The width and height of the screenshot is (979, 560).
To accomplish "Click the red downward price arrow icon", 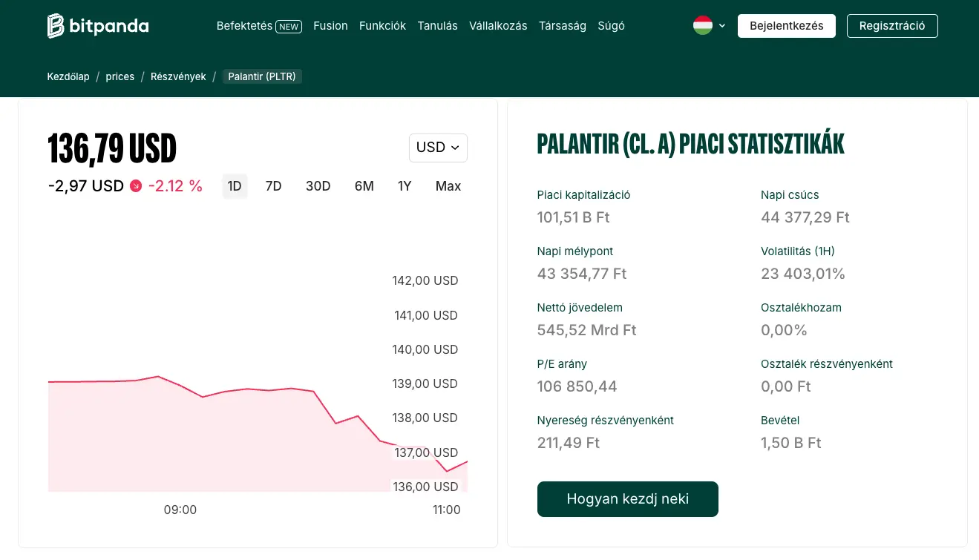I will [x=134, y=186].
